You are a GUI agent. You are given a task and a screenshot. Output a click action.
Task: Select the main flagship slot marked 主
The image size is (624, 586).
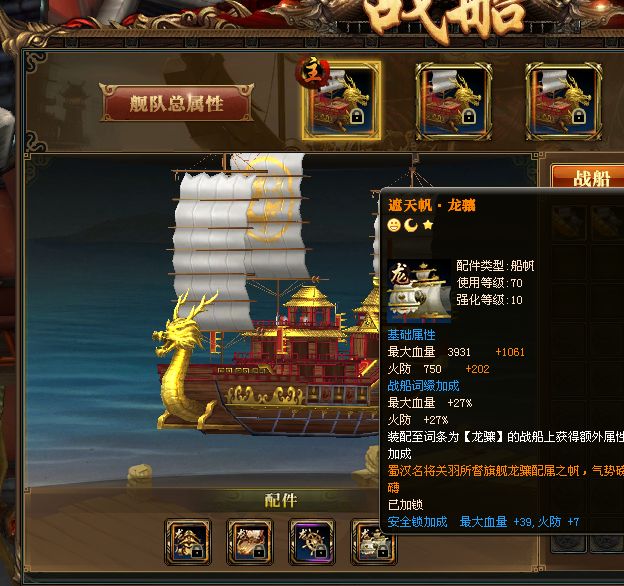(341, 101)
